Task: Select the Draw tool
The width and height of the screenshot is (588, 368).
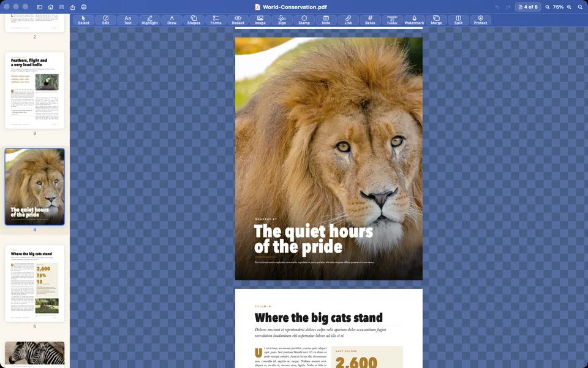Action: 171,20
